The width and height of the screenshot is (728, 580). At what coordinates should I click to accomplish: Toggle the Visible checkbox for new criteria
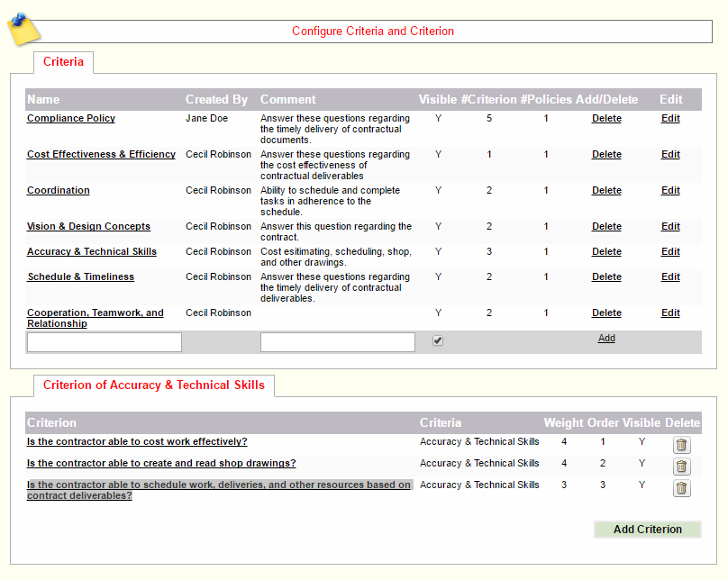tap(438, 340)
